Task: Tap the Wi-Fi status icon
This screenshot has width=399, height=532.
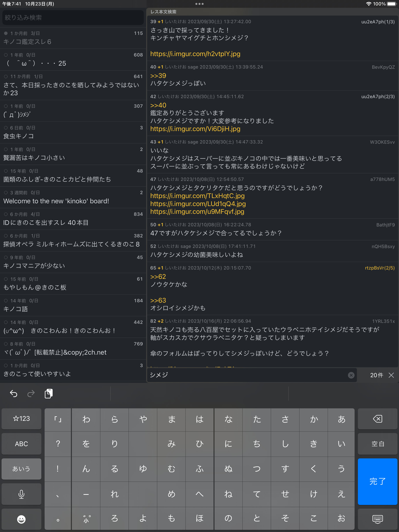Action: [x=368, y=4]
